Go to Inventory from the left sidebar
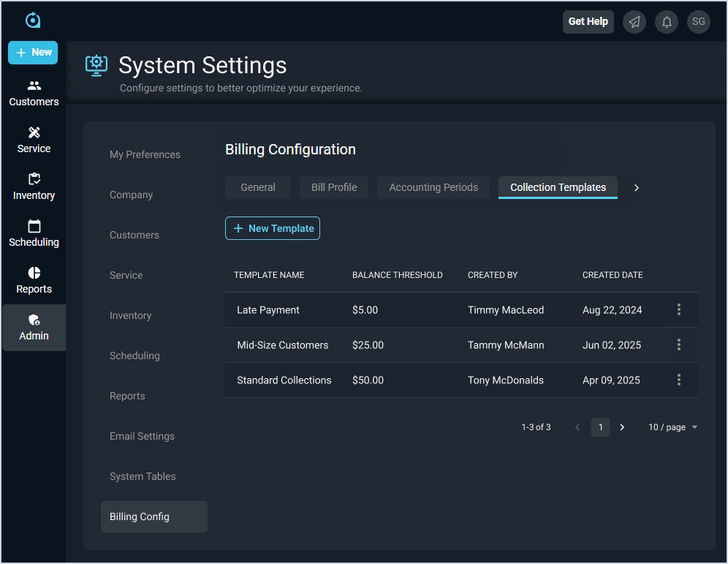Image resolution: width=728 pixels, height=564 pixels. (34, 187)
